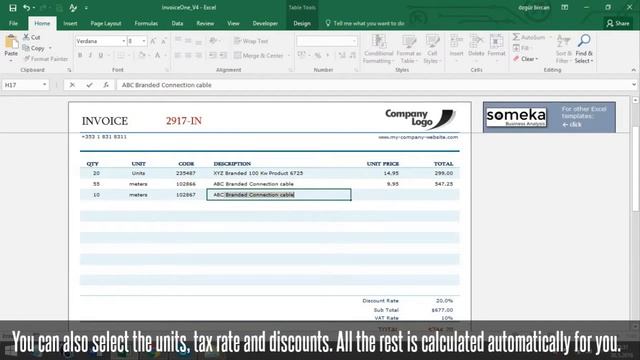Switch to the Page Layout tab
This screenshot has width=640, height=360.
coord(106,23)
